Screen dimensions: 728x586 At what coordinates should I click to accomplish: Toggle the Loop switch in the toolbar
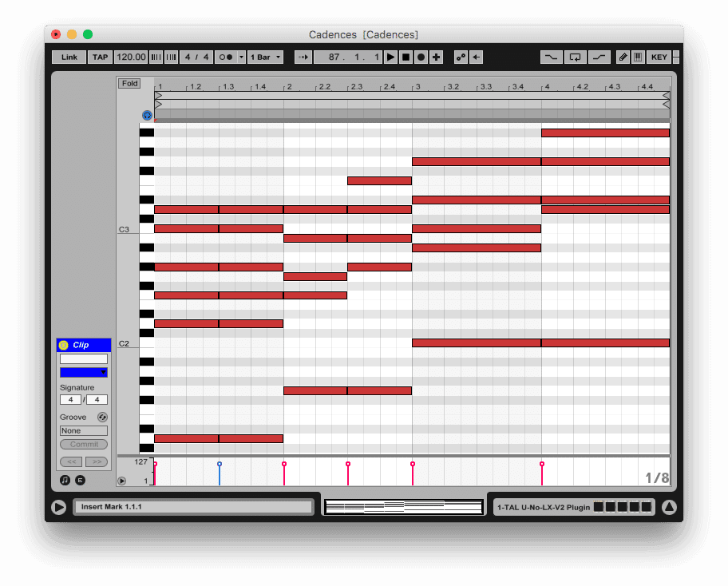pyautogui.click(x=575, y=57)
